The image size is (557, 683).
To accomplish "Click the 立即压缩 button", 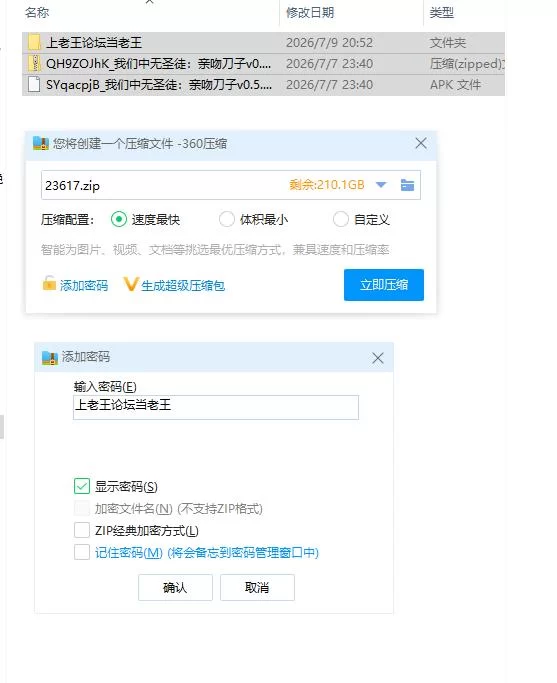I will 384,285.
